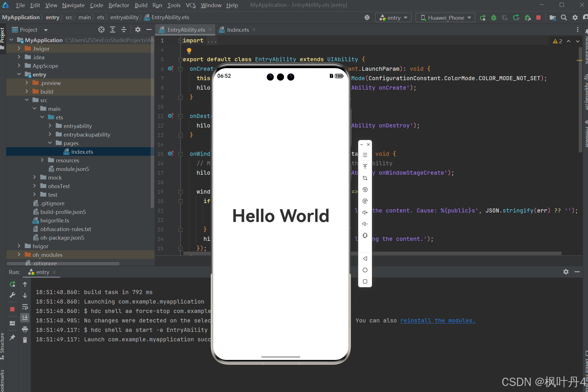Open the entry run configuration dropdown
The height and width of the screenshot is (392, 588).
point(393,18)
